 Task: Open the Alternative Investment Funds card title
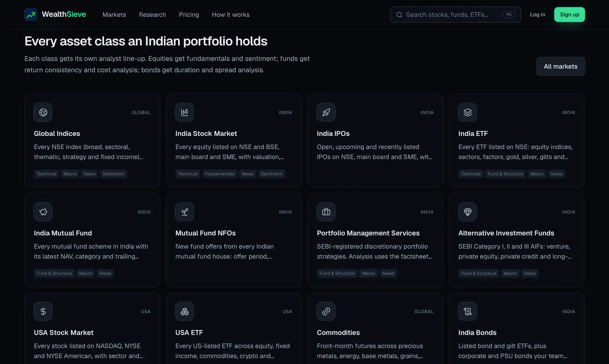(506, 233)
